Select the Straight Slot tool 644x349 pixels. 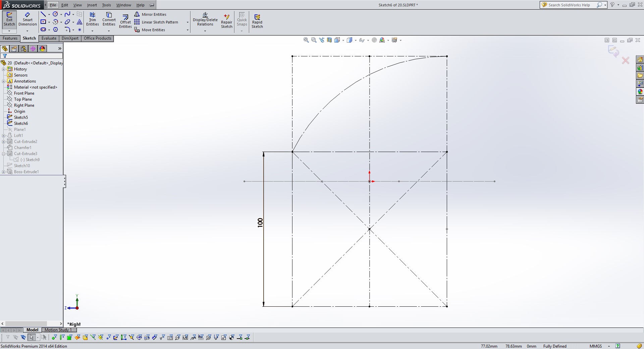(43, 30)
